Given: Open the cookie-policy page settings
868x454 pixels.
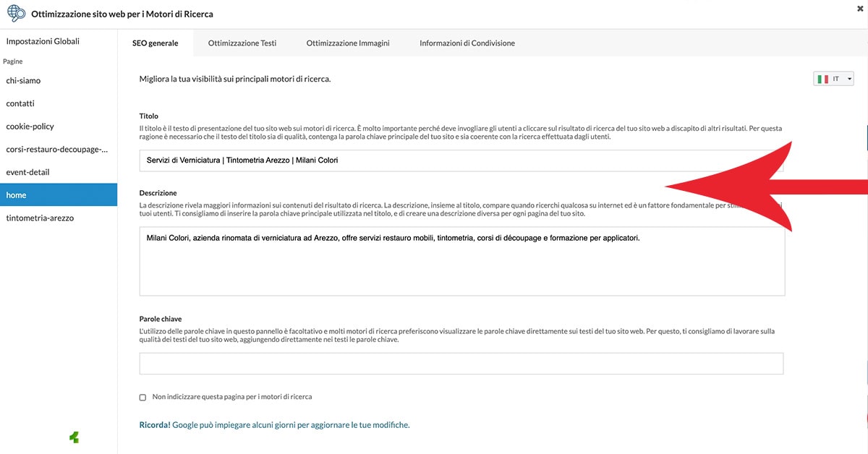Looking at the screenshot, I should pyautogui.click(x=30, y=127).
